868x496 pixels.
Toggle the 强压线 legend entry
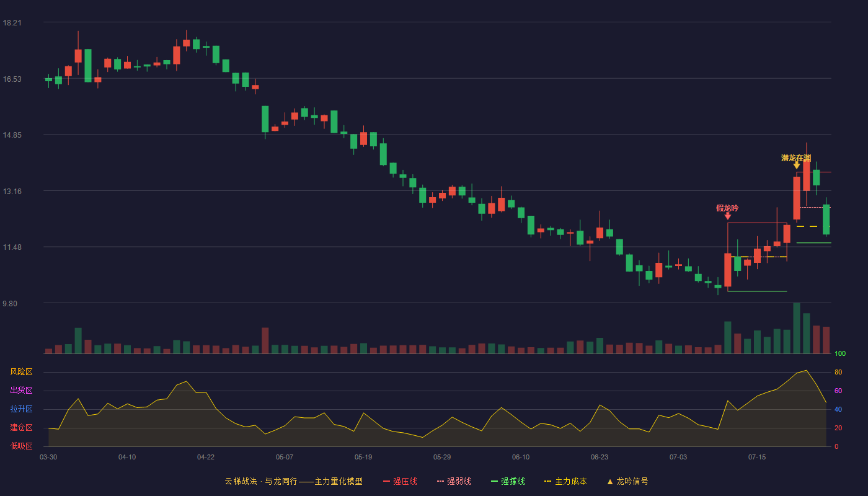pyautogui.click(x=400, y=481)
